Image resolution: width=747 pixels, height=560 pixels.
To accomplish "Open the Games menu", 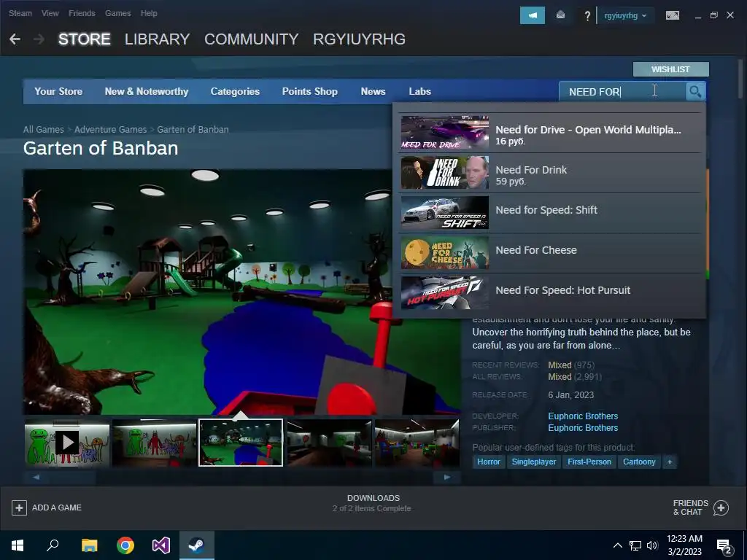I will point(117,13).
